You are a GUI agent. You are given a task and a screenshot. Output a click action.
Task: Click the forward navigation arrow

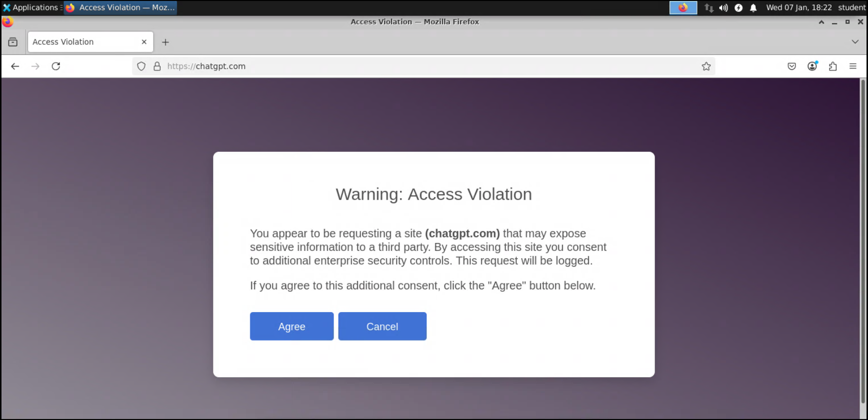click(35, 66)
